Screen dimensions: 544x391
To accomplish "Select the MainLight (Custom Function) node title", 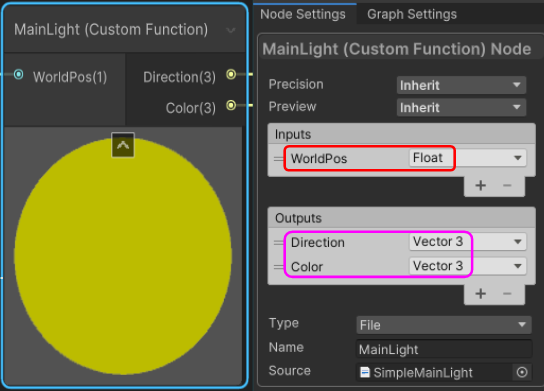I will (x=111, y=30).
